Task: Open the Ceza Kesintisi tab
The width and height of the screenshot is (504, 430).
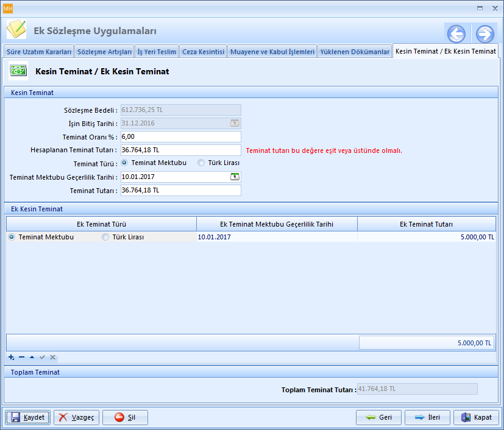Action: pyautogui.click(x=203, y=52)
